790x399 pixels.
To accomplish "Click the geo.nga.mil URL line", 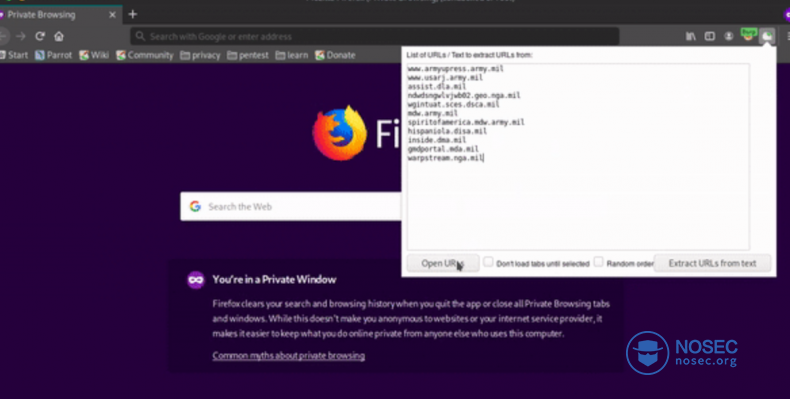I will [x=464, y=96].
